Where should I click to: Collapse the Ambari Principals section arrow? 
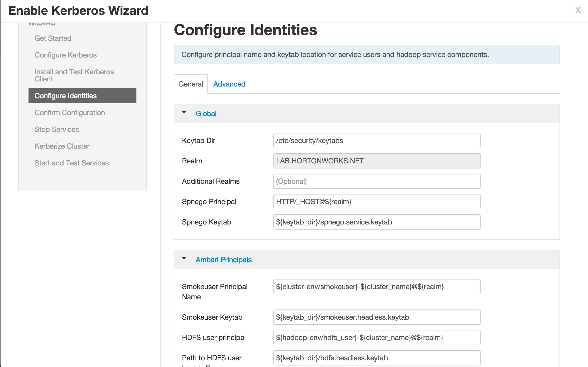[184, 258]
